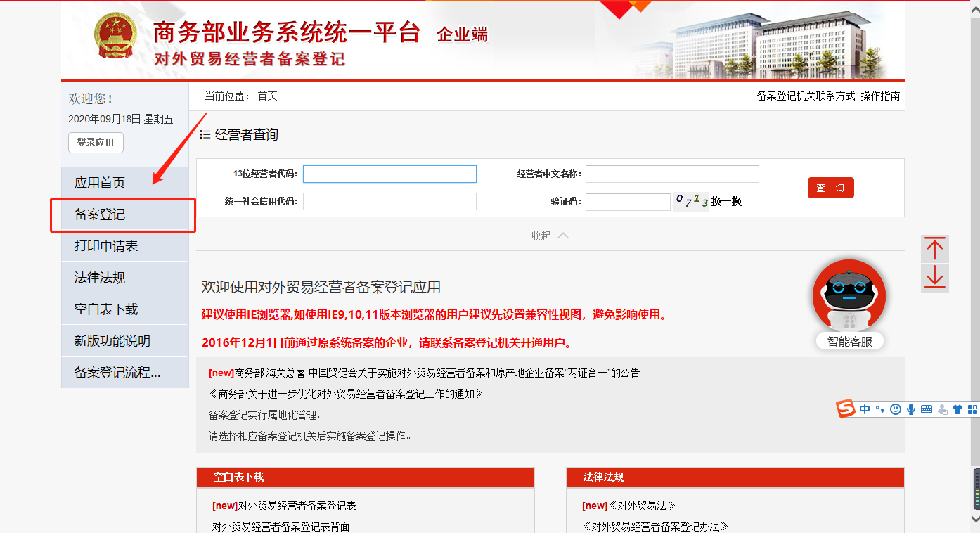Viewport: 980px width, 533px height.
Task: Click the national emblem logo in header
Action: click(113, 36)
